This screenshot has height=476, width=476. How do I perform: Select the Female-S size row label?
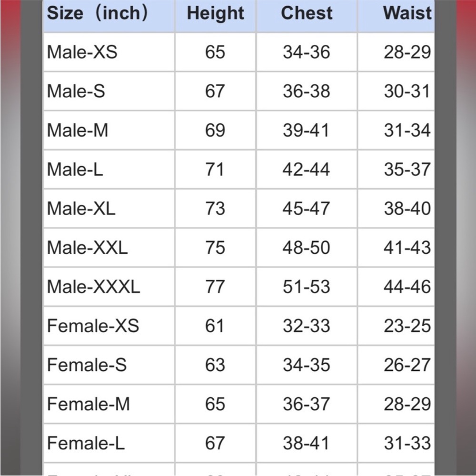87,365
